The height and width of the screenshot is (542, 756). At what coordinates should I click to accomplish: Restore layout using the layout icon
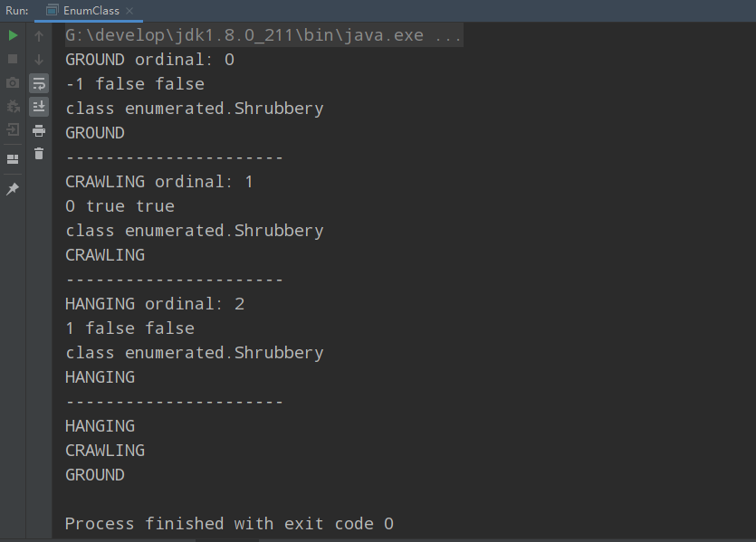pyautogui.click(x=13, y=159)
